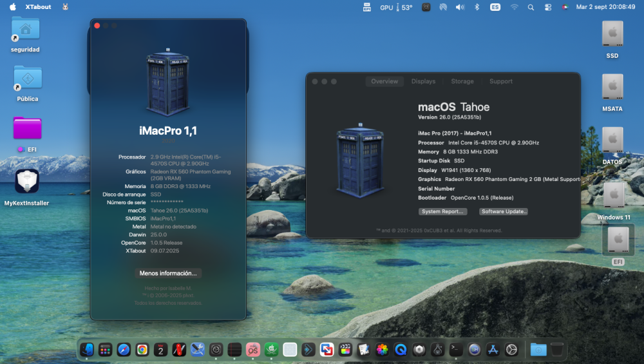Screen dimensions: 644x364
Task: Open Calendar from the Dock
Action: point(160,350)
